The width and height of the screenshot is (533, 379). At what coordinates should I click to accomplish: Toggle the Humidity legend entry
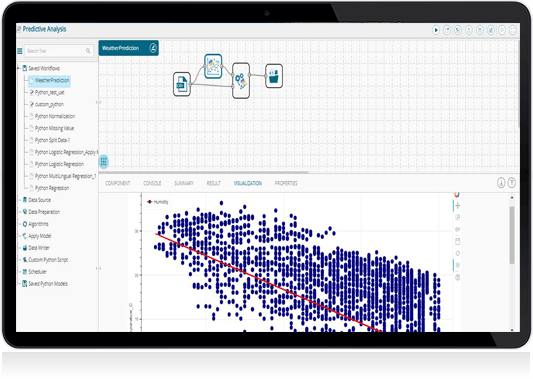(x=158, y=202)
